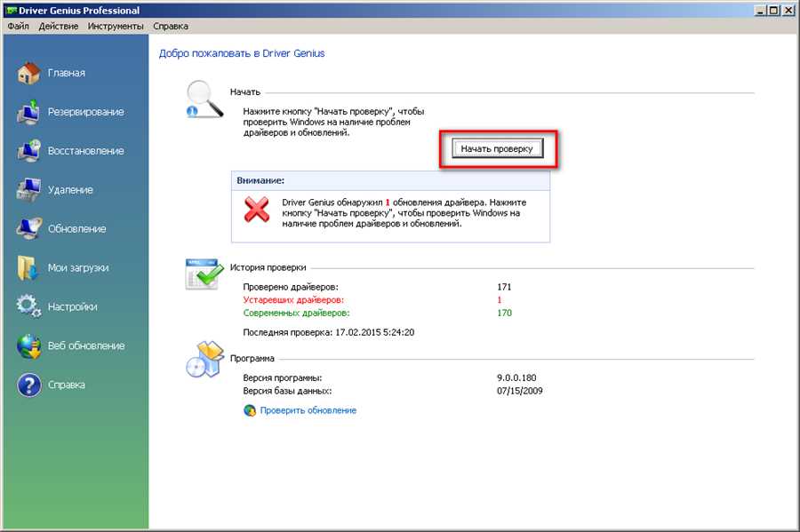800x532 pixels.
Task: Click the Обновление update icon
Action: click(28, 228)
